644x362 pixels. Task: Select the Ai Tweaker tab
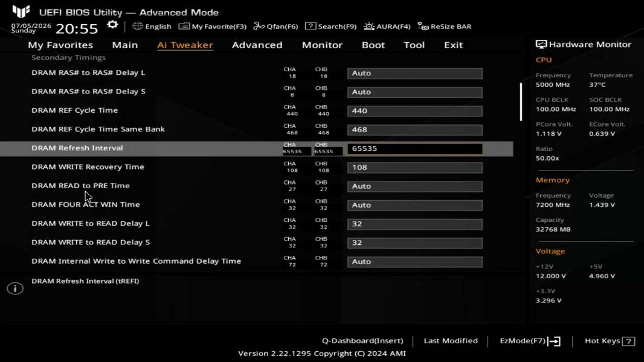click(185, 45)
